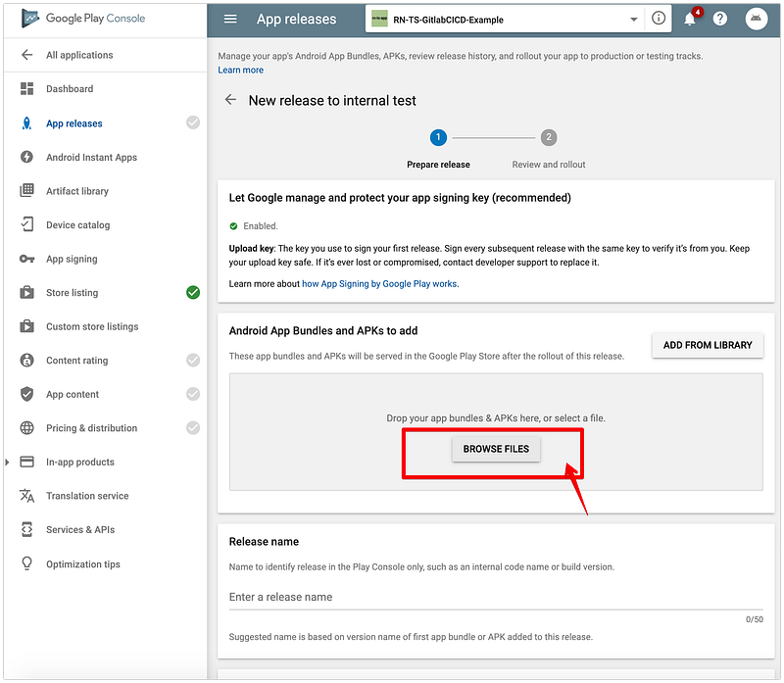Click the back arrow beside All applications

click(x=27, y=55)
